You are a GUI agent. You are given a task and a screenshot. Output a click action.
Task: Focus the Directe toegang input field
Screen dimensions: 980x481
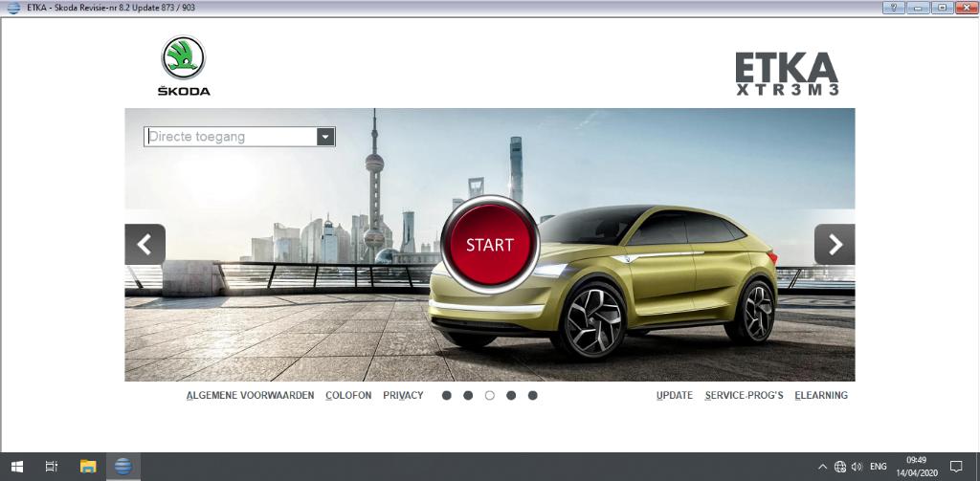230,137
